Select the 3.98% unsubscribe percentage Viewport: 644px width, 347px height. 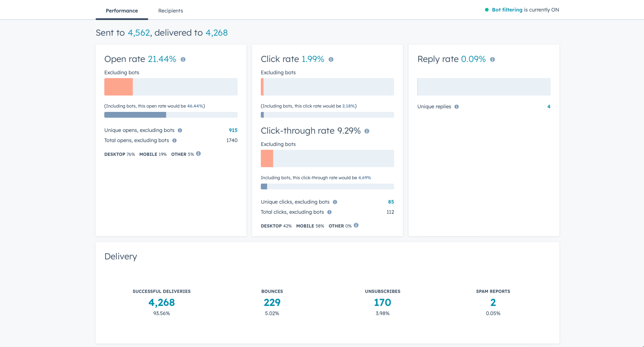(382, 313)
